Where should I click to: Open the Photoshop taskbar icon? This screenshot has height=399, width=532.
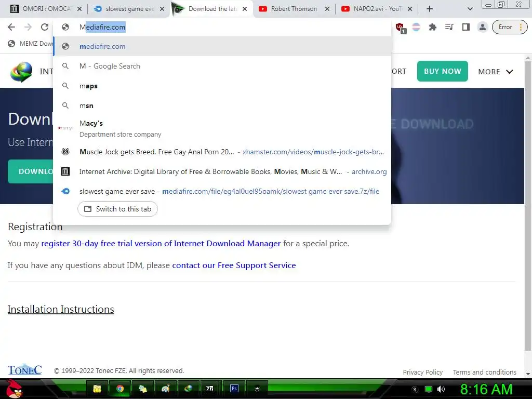[234, 389]
